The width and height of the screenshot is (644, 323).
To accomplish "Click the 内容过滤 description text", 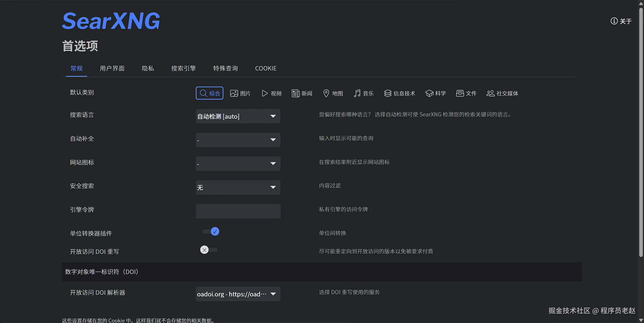I will (x=330, y=186).
